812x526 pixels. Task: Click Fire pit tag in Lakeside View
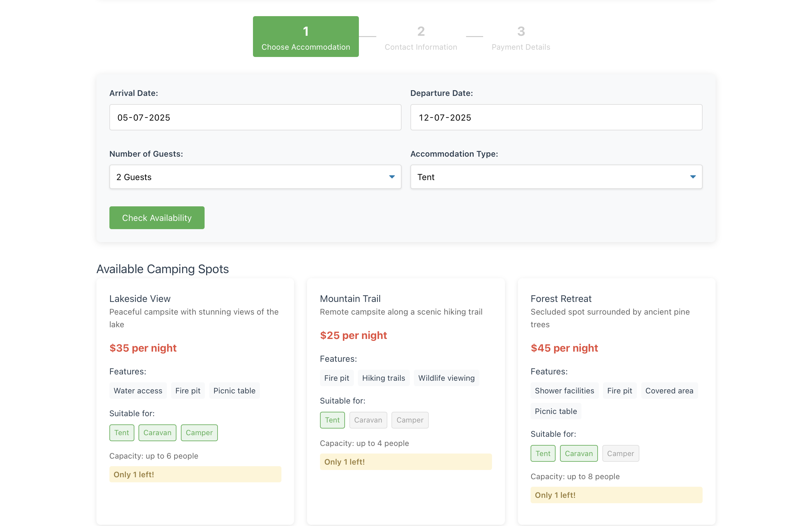tap(188, 391)
